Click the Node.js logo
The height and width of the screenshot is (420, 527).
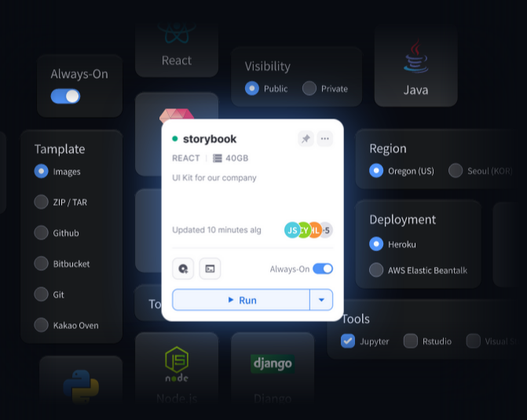pos(177,364)
